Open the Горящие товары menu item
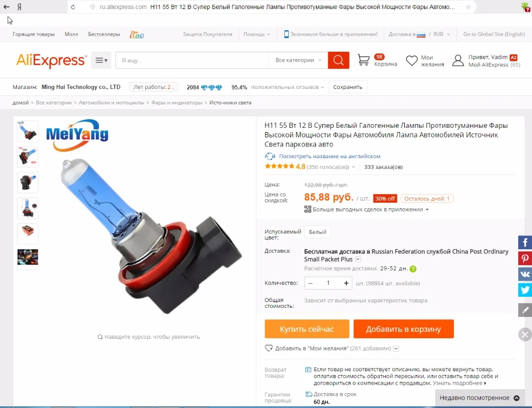This screenshot has width=532, height=408. (34, 34)
